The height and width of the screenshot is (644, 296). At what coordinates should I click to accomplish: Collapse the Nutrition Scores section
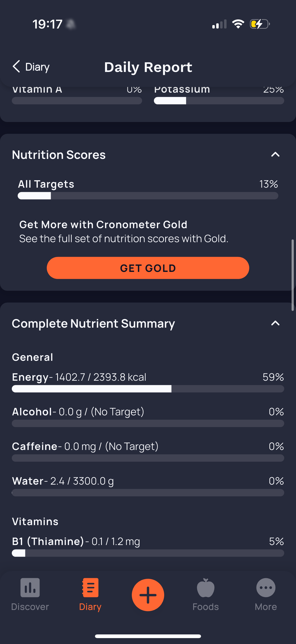(x=275, y=154)
